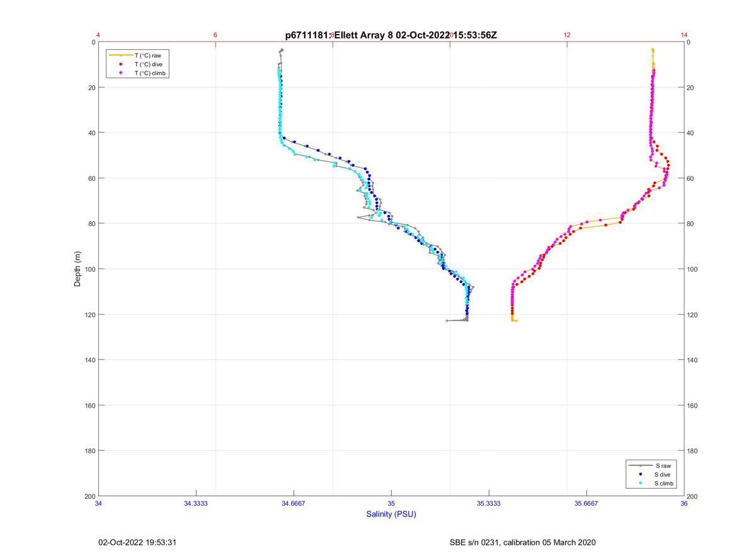Click the timestamp "02-Oct-2022 19:53:31"
This screenshot has width=756, height=558.
137,542
